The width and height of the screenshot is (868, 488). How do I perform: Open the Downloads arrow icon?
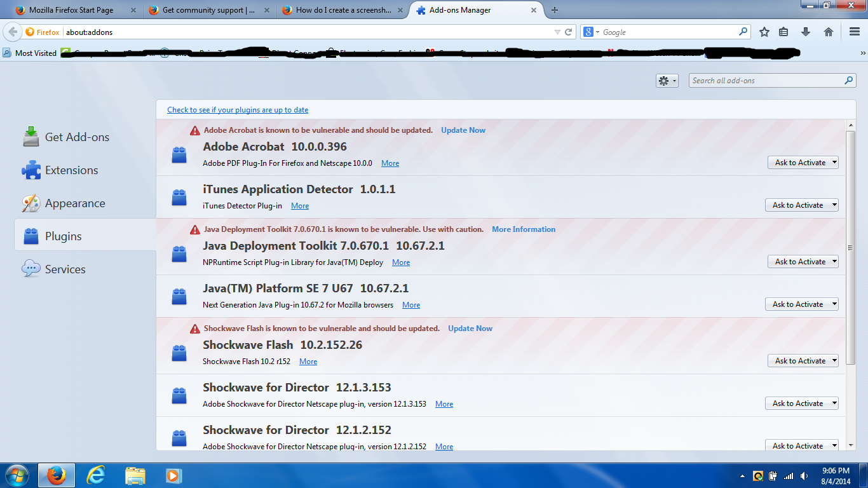[x=806, y=32]
